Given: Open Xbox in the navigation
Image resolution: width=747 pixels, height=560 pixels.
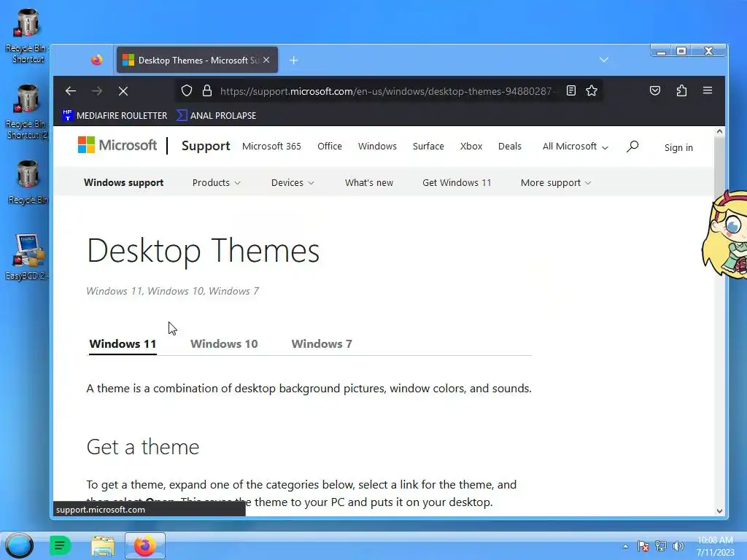Looking at the screenshot, I should (x=471, y=146).
